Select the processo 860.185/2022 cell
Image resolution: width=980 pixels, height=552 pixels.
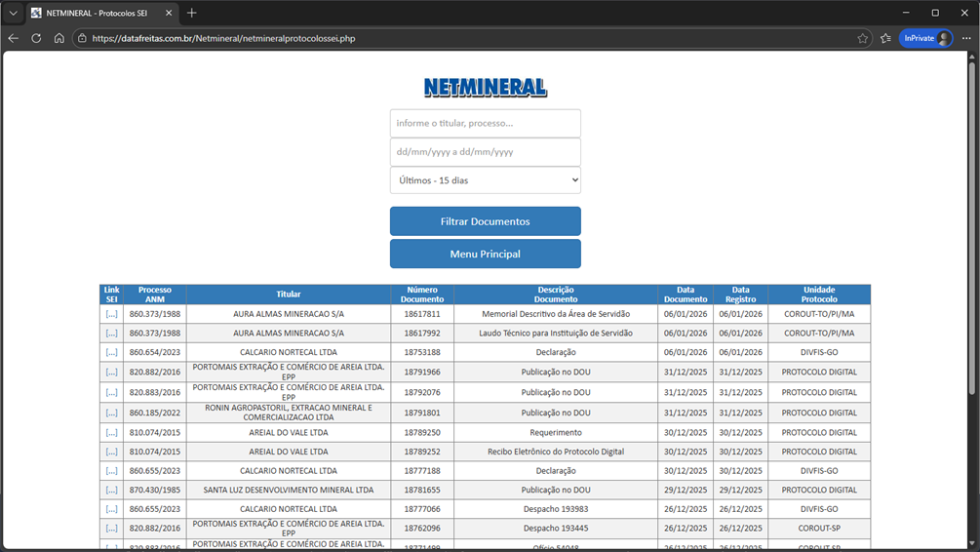coord(154,413)
